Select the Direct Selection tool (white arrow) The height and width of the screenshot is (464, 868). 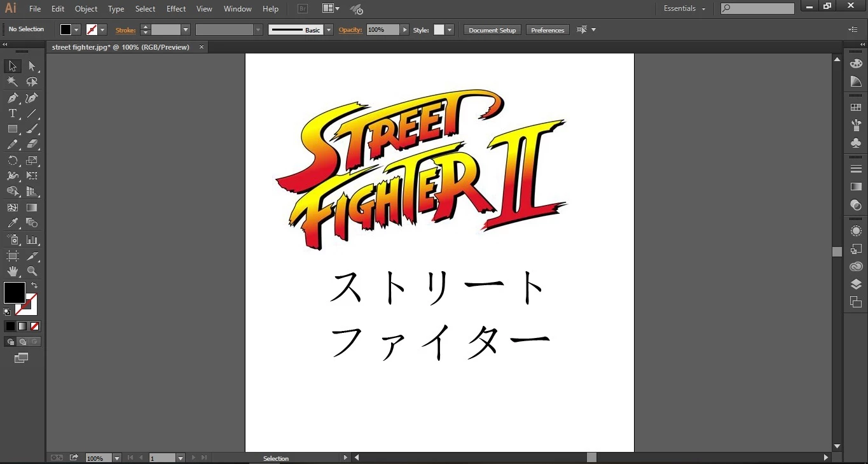click(32, 66)
